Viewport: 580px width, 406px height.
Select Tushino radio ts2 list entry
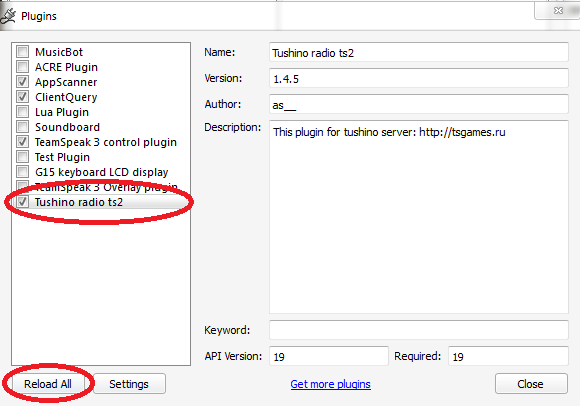pos(78,202)
